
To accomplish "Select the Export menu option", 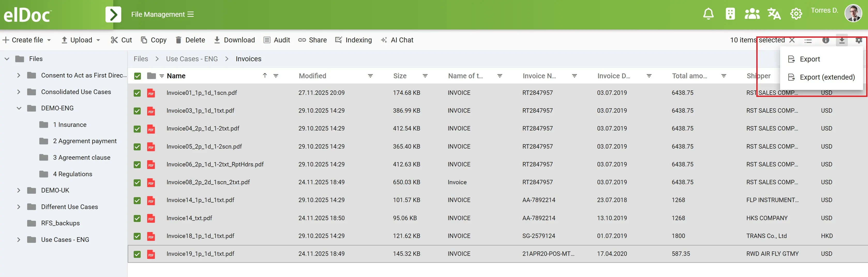I will tap(809, 59).
